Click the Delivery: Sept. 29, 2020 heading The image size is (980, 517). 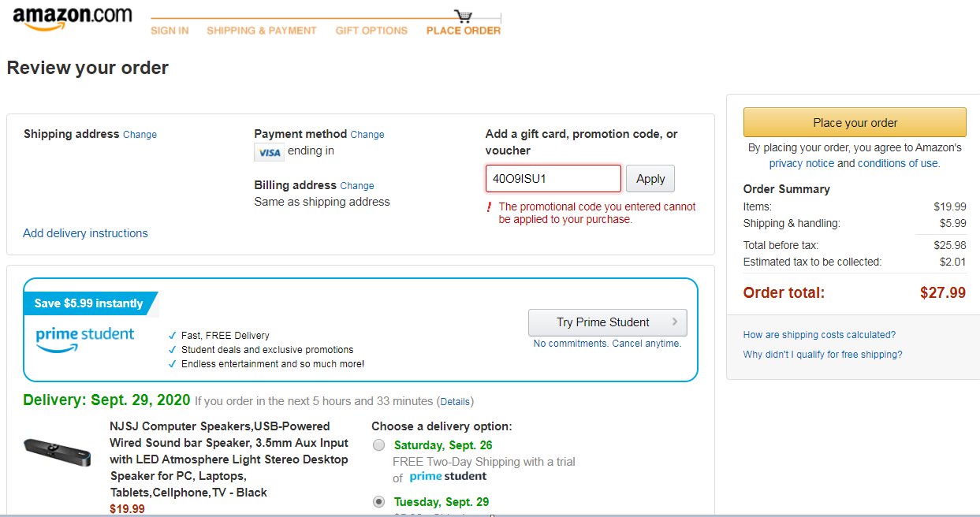(106, 400)
